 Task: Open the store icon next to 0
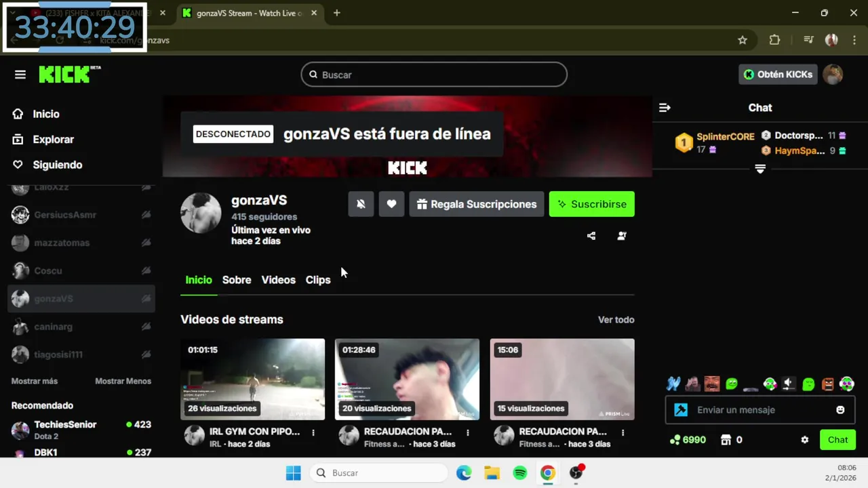click(x=726, y=440)
